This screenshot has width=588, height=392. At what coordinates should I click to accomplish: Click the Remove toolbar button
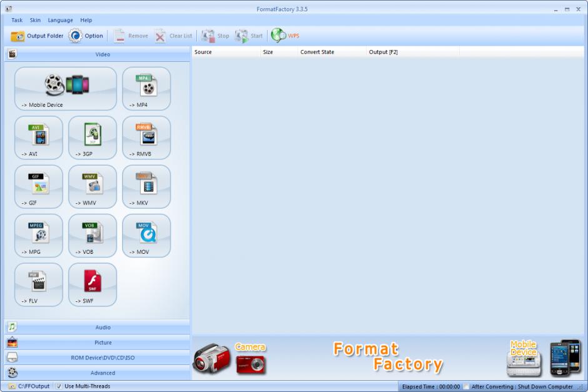pos(131,36)
